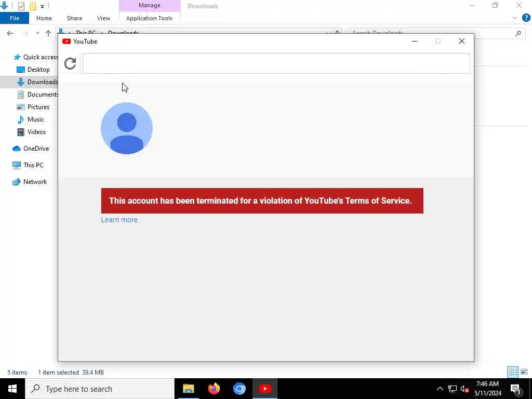
Task: Click the muted volume tray icon
Action: pyautogui.click(x=465, y=389)
